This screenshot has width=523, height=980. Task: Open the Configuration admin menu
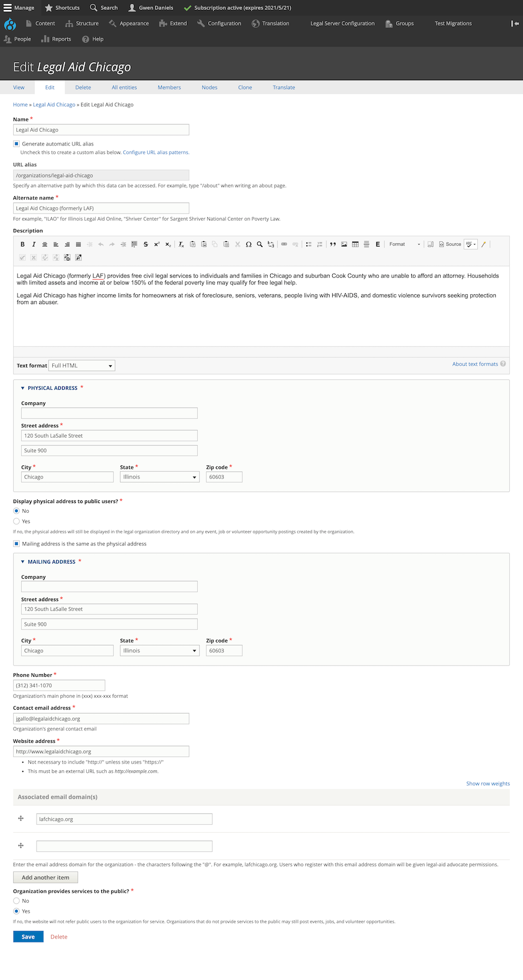click(219, 23)
